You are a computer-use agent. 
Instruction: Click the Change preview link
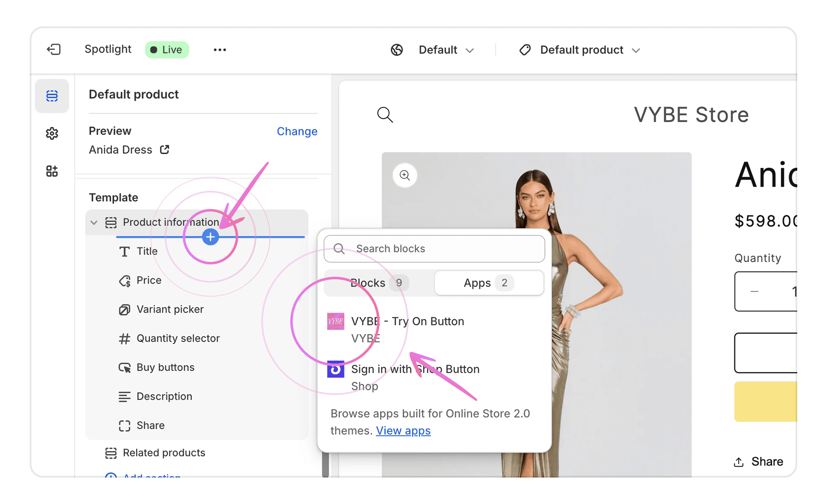tap(297, 131)
